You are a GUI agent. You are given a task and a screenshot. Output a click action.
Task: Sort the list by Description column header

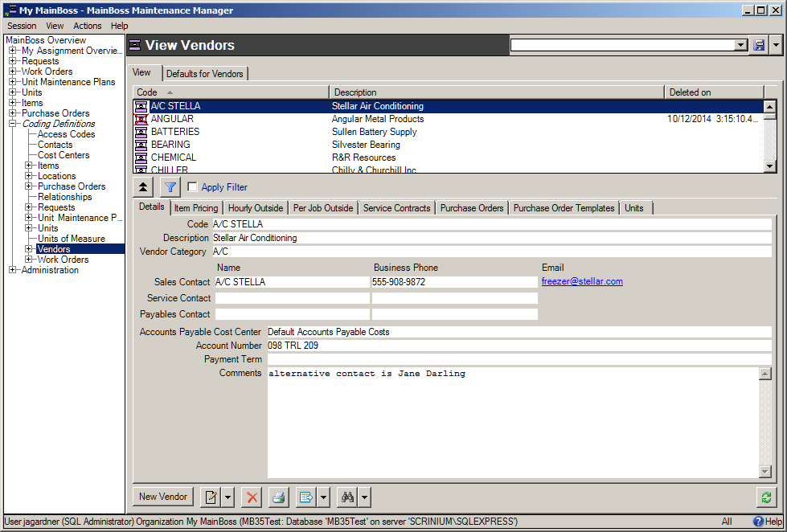pyautogui.click(x=497, y=92)
